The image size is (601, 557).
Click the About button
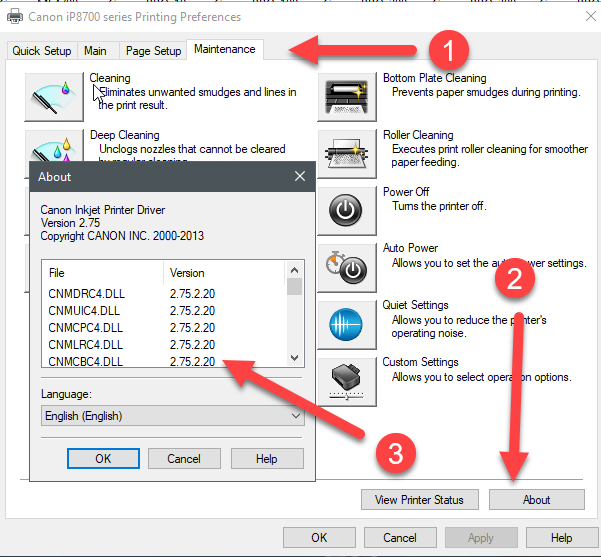pos(537,499)
